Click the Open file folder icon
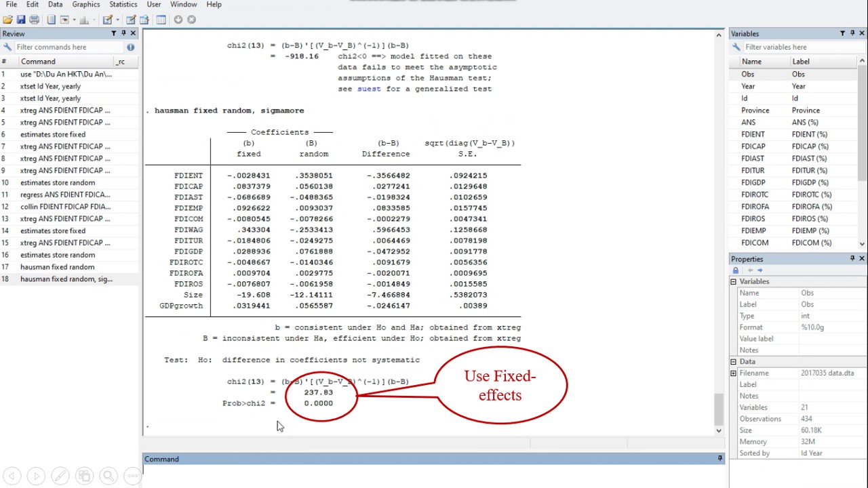Screen dimensions: 868x488 7,20
